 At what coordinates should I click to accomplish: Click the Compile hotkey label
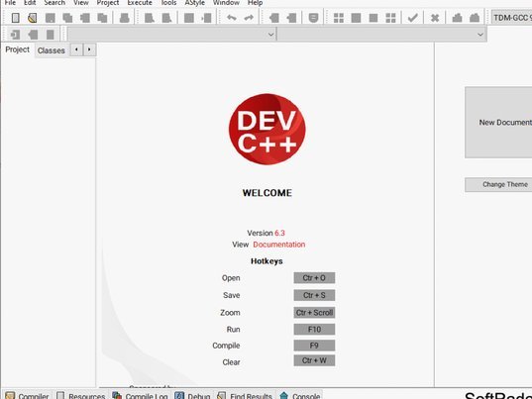(x=226, y=346)
